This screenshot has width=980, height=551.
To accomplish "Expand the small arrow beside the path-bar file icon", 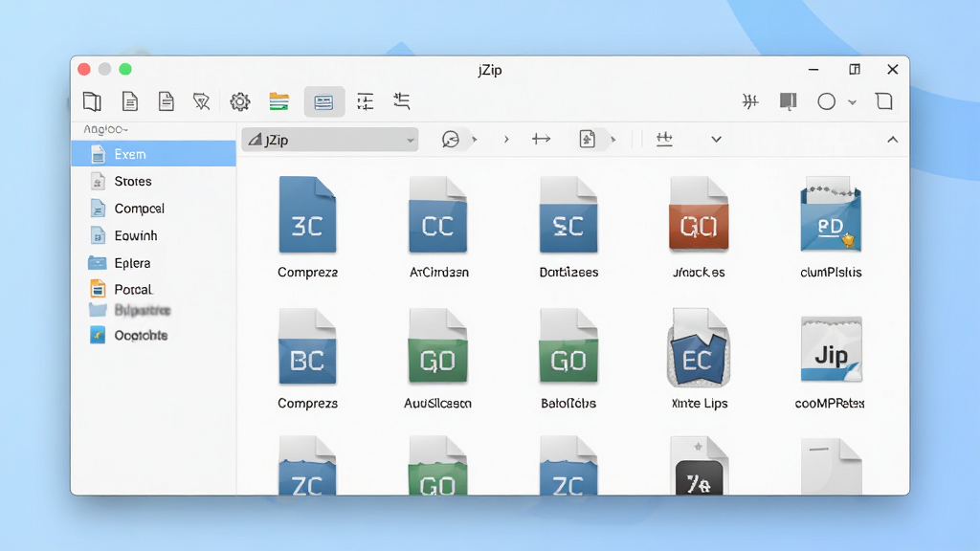I will (x=613, y=140).
